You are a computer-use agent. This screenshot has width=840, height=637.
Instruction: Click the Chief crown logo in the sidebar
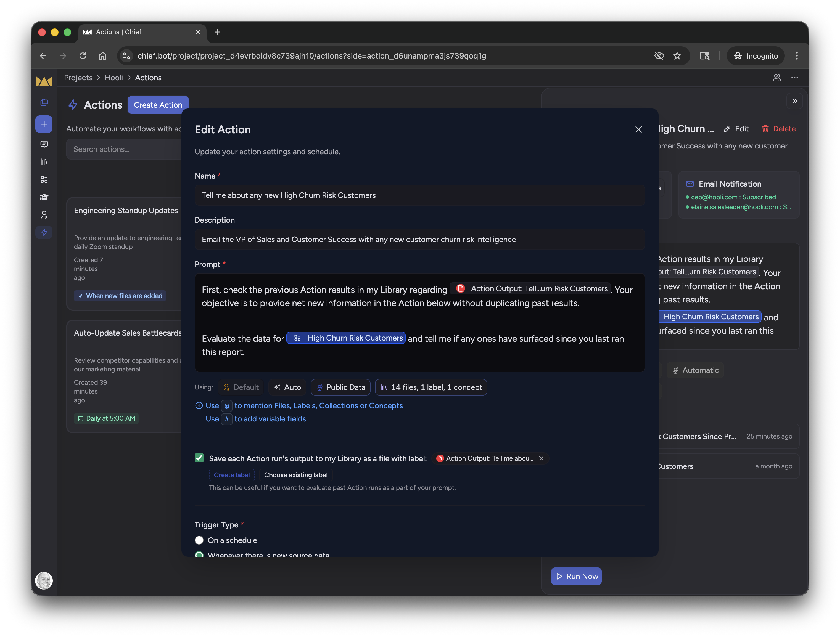[44, 81]
